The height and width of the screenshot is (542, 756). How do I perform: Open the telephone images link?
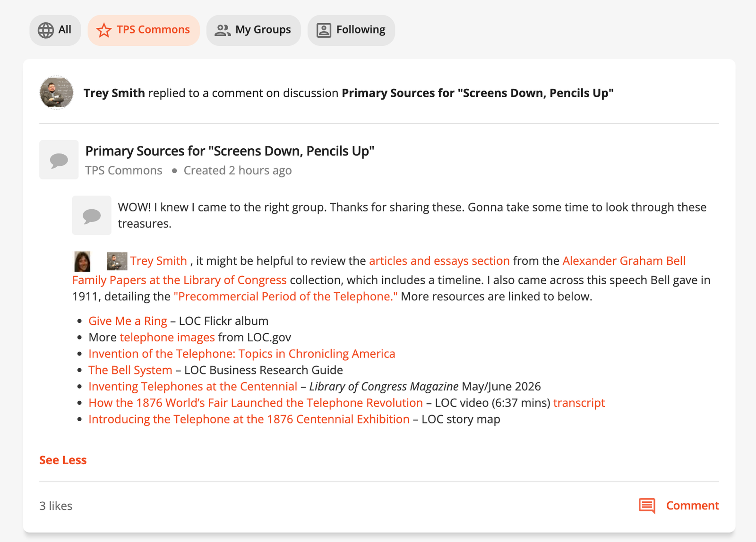coord(167,338)
